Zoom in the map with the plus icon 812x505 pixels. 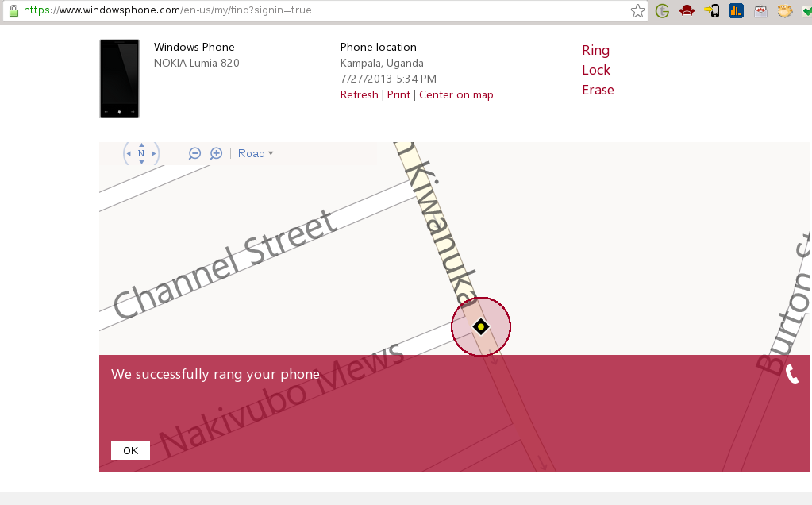[217, 153]
